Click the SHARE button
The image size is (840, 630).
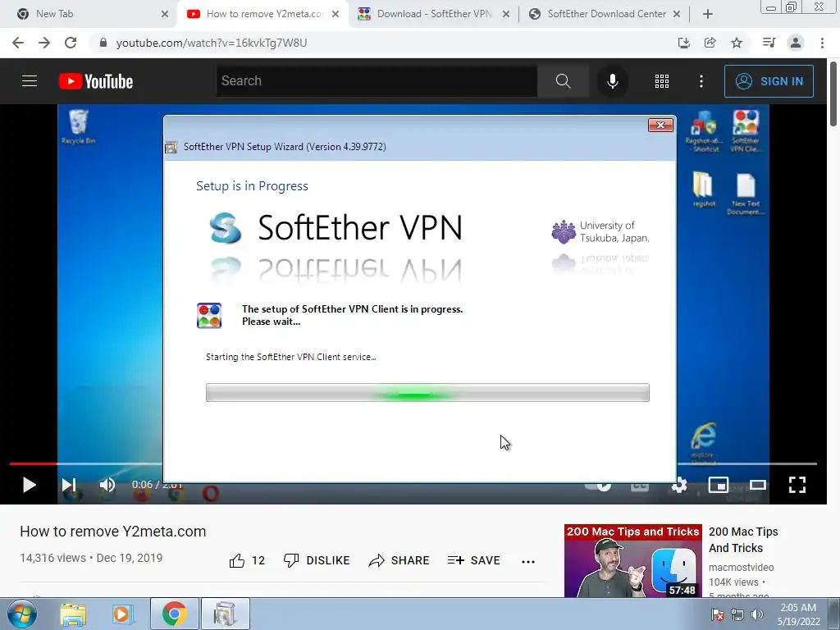pos(399,560)
